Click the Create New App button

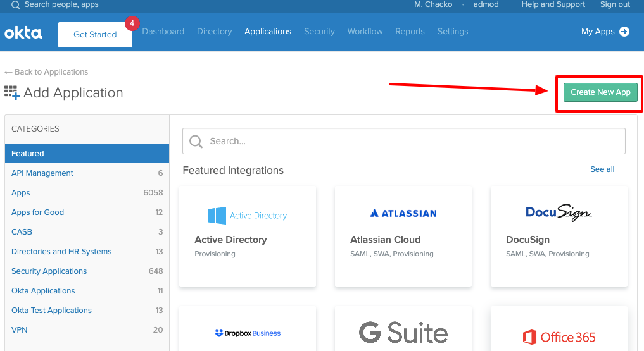[x=600, y=92]
